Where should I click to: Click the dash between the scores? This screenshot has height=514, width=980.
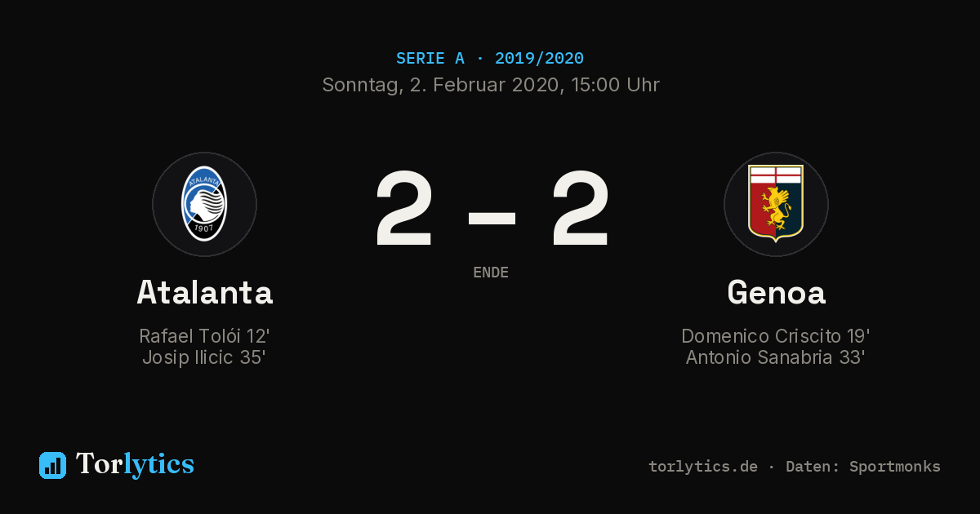pyautogui.click(x=492, y=217)
